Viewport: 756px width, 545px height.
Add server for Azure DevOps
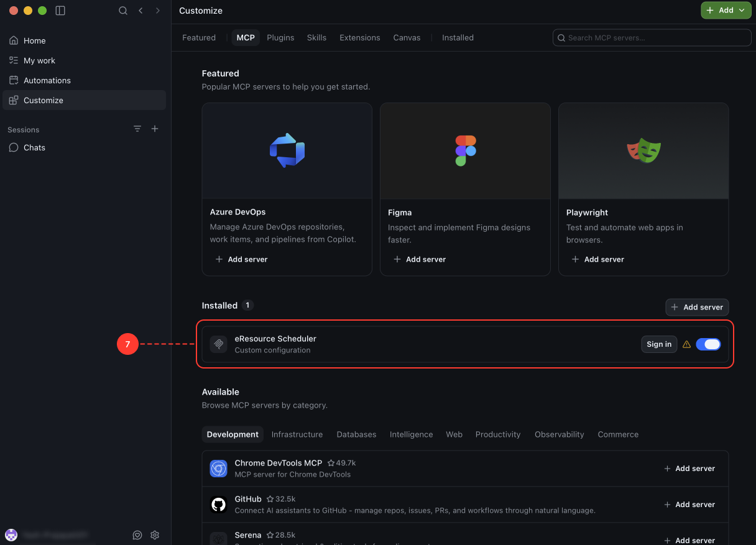241,259
